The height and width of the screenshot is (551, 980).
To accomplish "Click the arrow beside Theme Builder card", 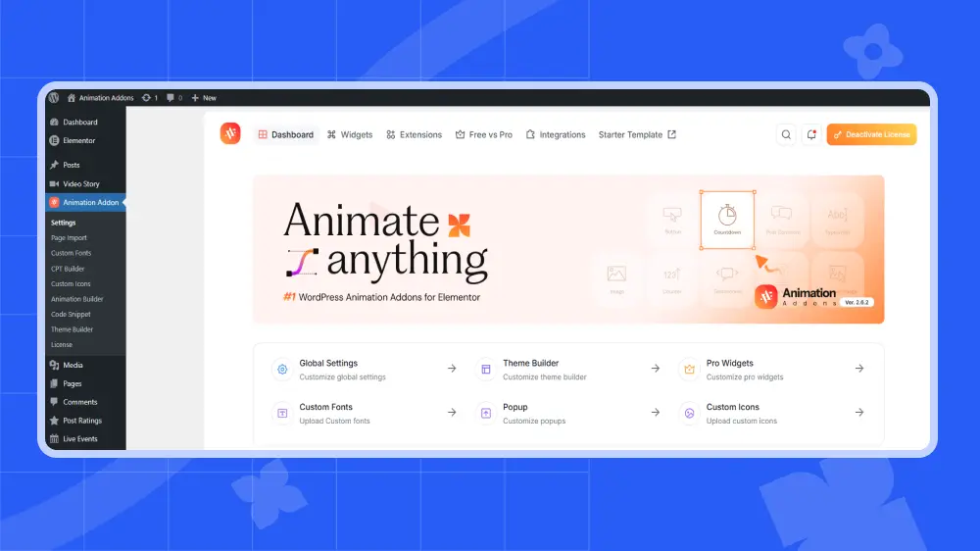I will (656, 369).
